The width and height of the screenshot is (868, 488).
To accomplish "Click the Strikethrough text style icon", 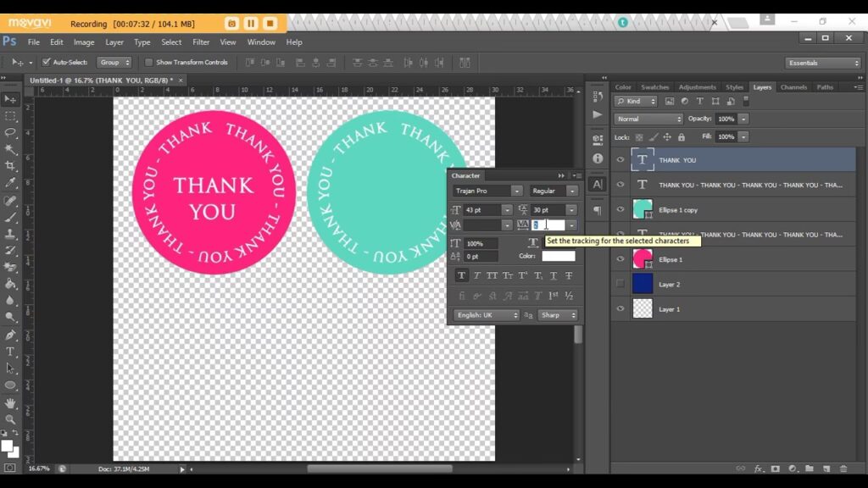I will [569, 275].
